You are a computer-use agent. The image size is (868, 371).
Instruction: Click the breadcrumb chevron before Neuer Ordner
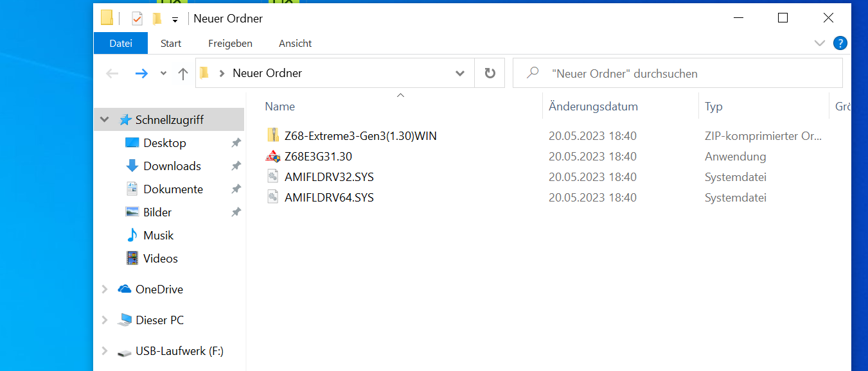pyautogui.click(x=222, y=73)
